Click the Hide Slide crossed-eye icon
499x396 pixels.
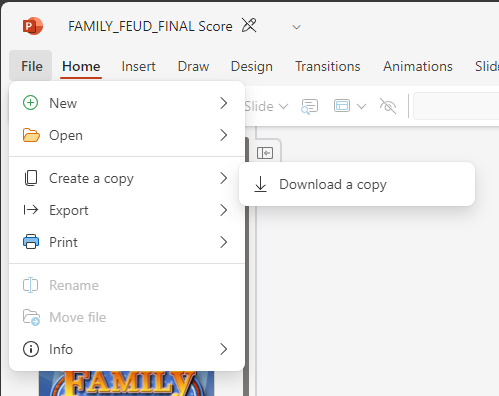[x=388, y=106]
